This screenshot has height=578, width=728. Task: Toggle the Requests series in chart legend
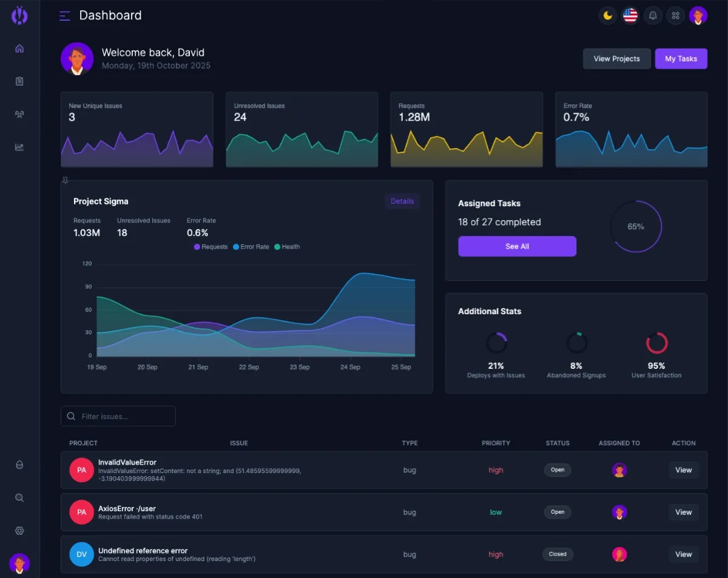[211, 247]
